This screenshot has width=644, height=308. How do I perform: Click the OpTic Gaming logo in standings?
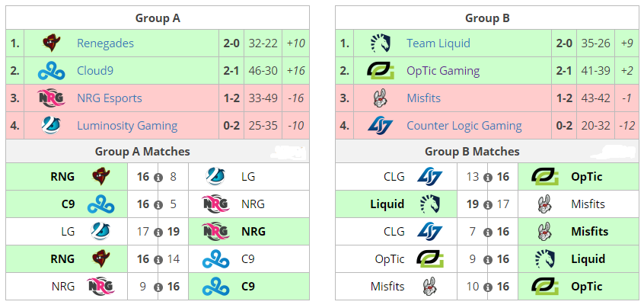point(381,71)
